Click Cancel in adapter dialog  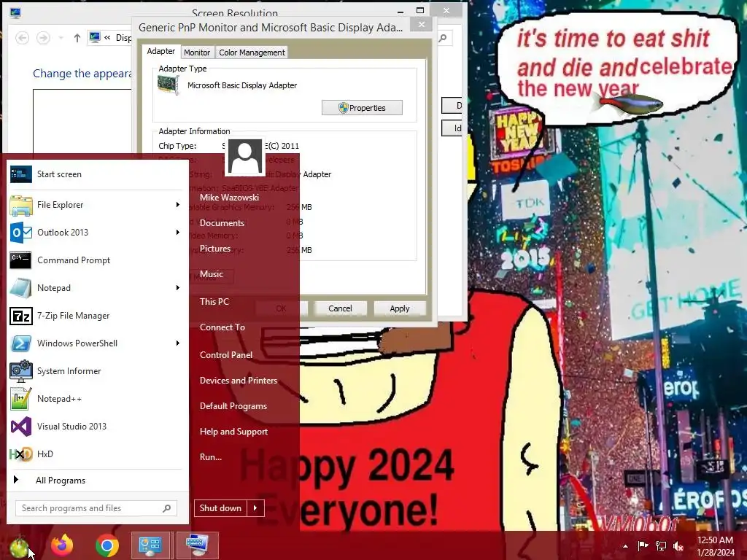click(x=340, y=308)
